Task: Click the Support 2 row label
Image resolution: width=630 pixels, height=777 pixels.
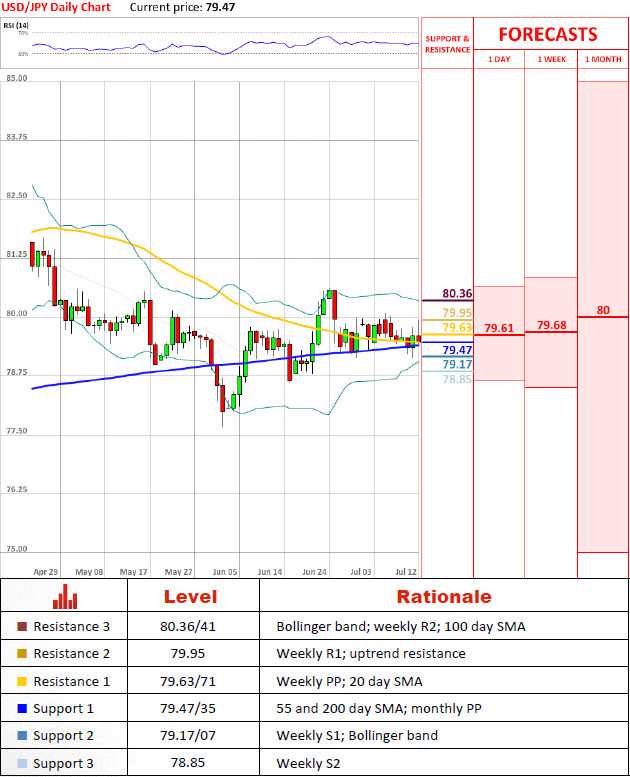Action: point(63,736)
